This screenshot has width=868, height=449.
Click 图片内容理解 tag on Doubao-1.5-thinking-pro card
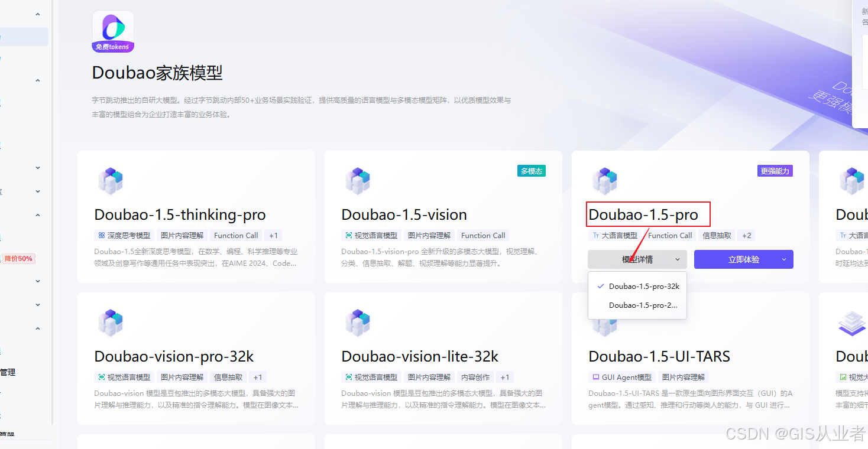pyautogui.click(x=182, y=235)
